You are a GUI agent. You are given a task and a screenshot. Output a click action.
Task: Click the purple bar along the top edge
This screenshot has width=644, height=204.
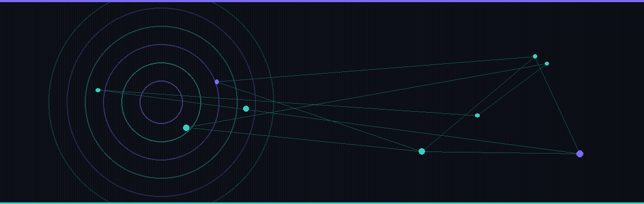click(322, 1)
